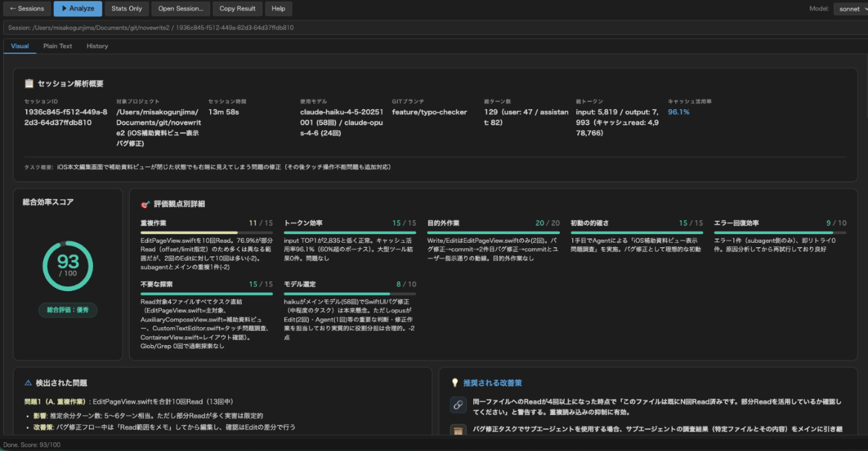Click the 96.1% cache utilization value
Screen dimensions: 868x451
click(678, 112)
